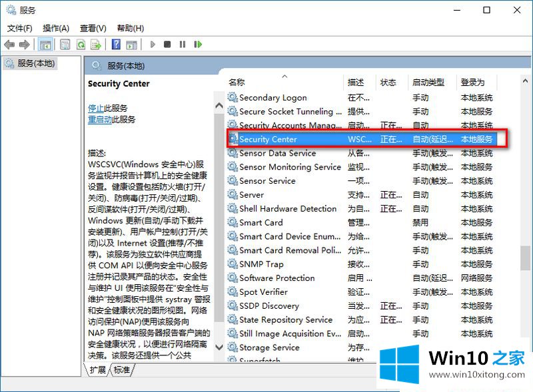
Task: Click gear icon of Spot Verifier
Action: coord(233,292)
